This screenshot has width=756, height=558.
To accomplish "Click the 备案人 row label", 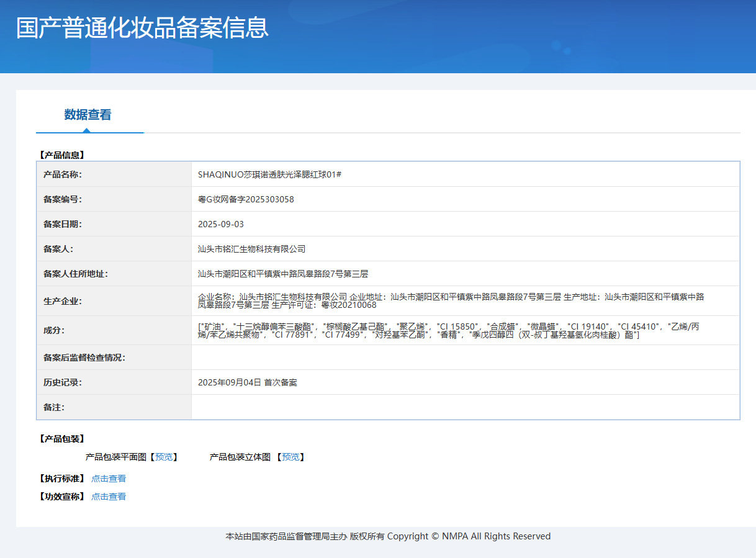I will point(58,249).
